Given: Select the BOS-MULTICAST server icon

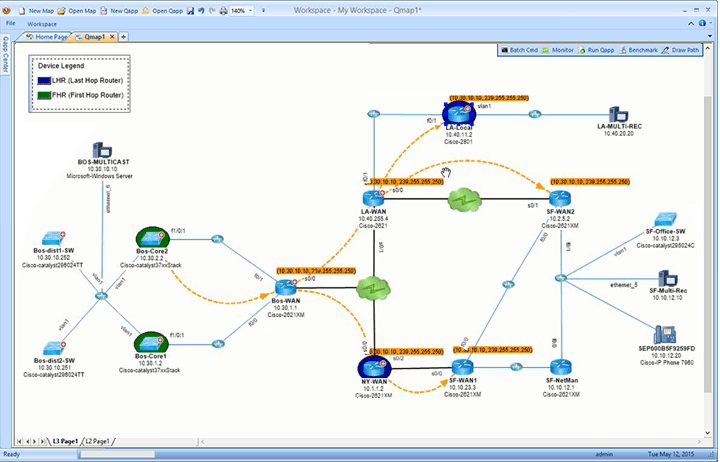Looking at the screenshot, I should [102, 150].
